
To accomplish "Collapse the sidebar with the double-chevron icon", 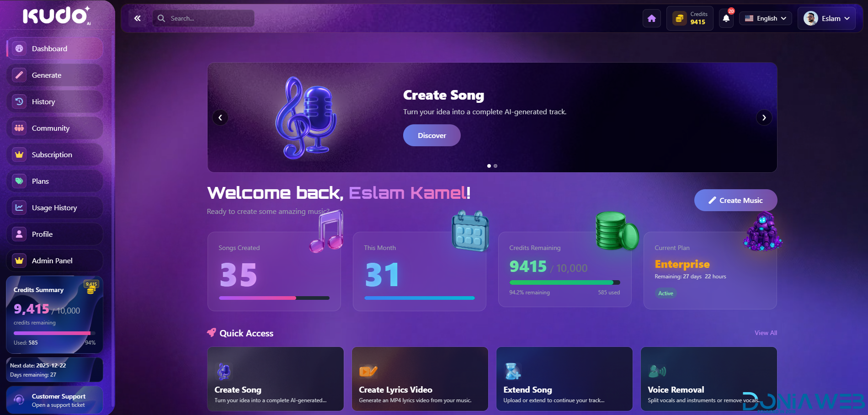I will tap(138, 18).
